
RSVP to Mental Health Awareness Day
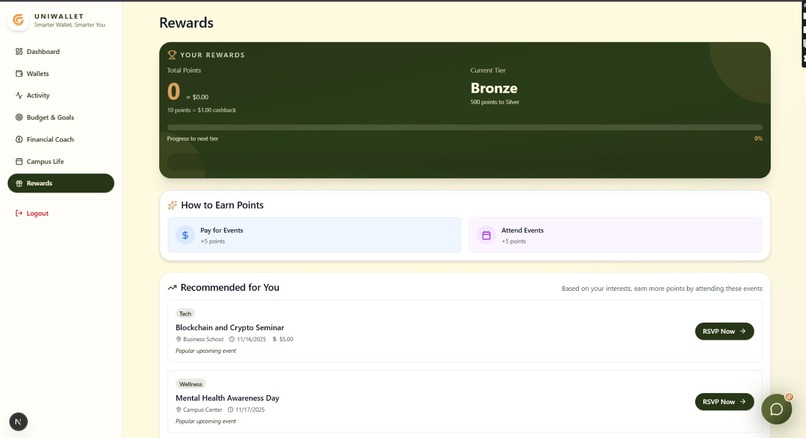(x=724, y=402)
